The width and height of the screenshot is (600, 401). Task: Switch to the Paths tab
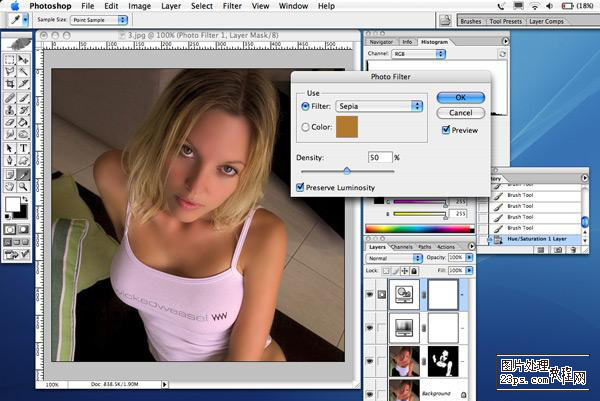click(x=424, y=247)
